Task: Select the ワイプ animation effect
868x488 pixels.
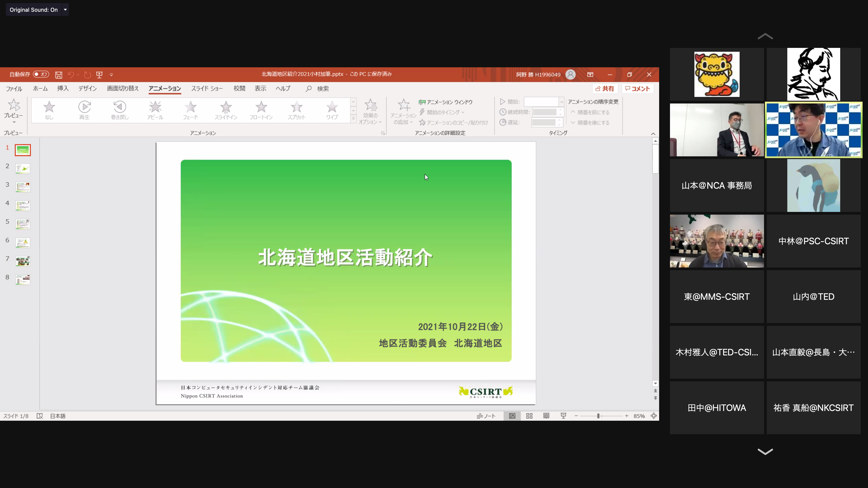Action: 332,110
